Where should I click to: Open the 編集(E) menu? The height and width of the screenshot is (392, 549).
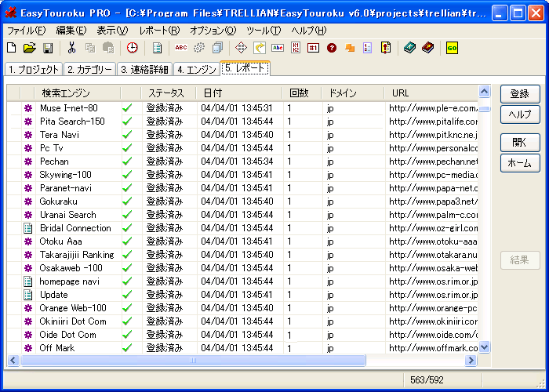click(71, 31)
